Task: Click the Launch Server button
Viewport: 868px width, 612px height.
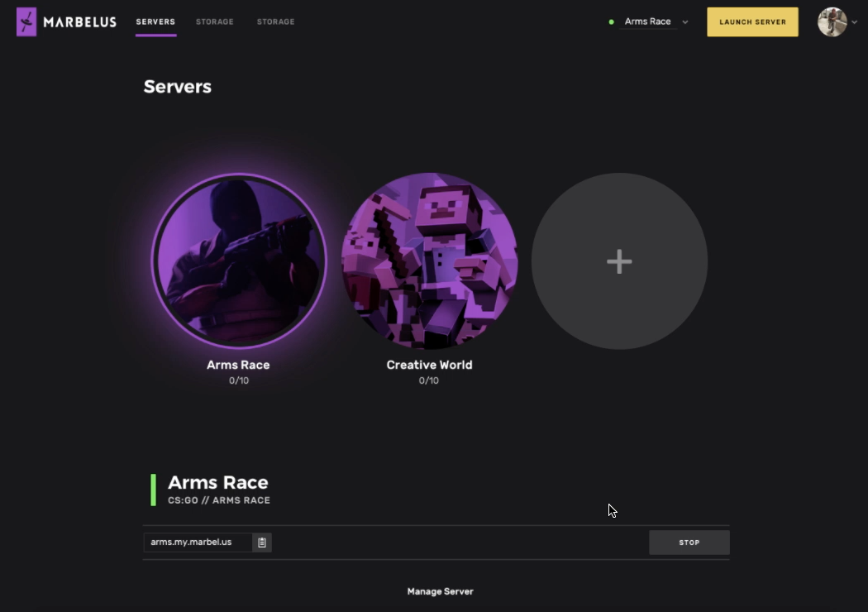Action: [752, 22]
